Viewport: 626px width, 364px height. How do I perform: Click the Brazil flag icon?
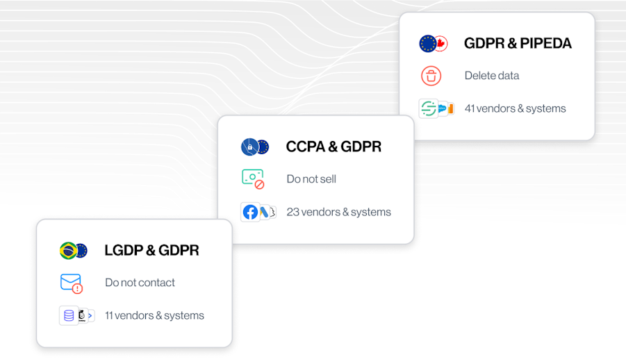(x=69, y=251)
